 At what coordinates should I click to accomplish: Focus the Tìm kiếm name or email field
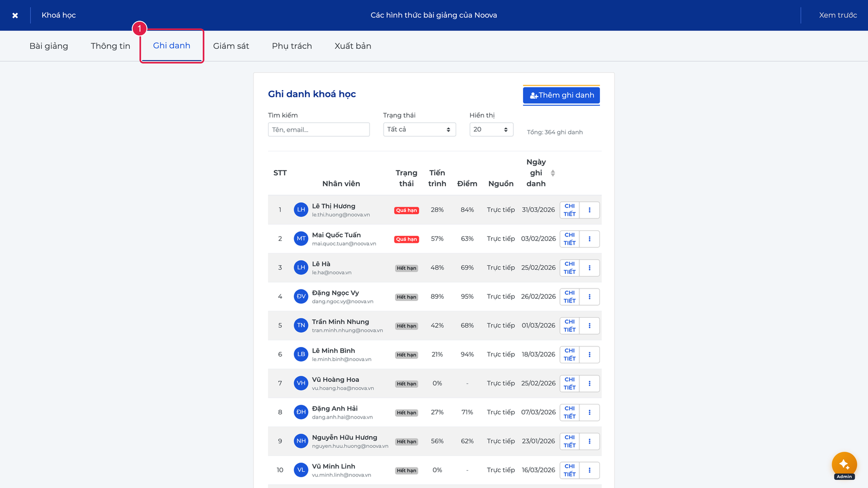tap(319, 130)
